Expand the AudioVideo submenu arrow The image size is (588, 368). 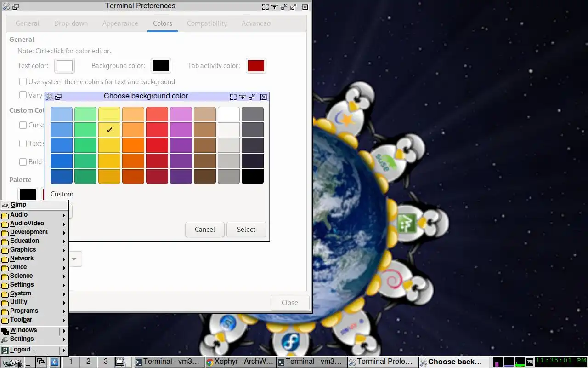click(x=64, y=224)
